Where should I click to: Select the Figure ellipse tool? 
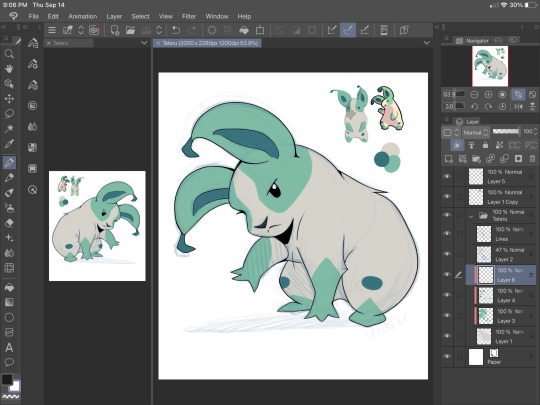pyautogui.click(x=9, y=317)
